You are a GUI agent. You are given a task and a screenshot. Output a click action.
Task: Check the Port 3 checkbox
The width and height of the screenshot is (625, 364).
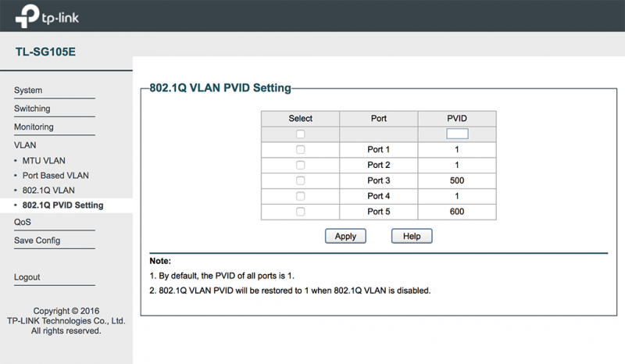coord(301,180)
